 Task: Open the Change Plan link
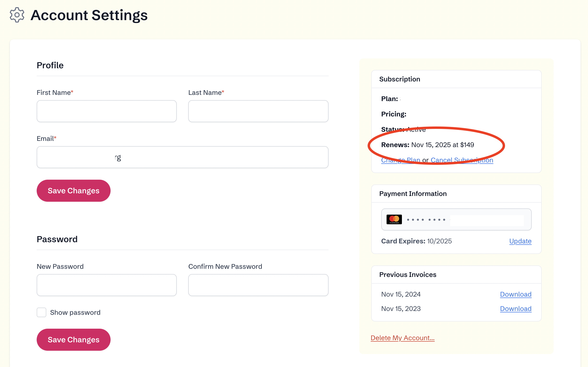400,161
